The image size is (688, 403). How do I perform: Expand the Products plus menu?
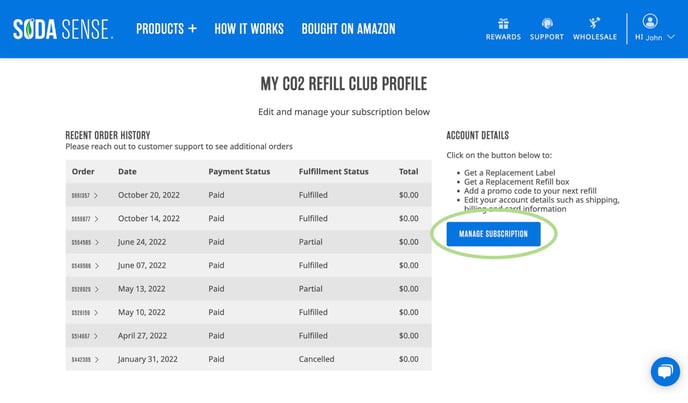[166, 29]
